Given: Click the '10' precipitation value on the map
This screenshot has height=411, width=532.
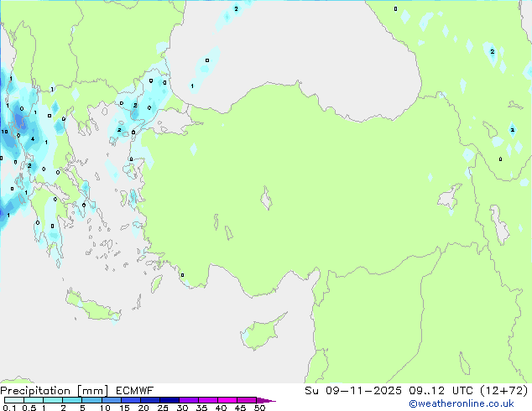Looking at the screenshot, I should pos(4,132).
